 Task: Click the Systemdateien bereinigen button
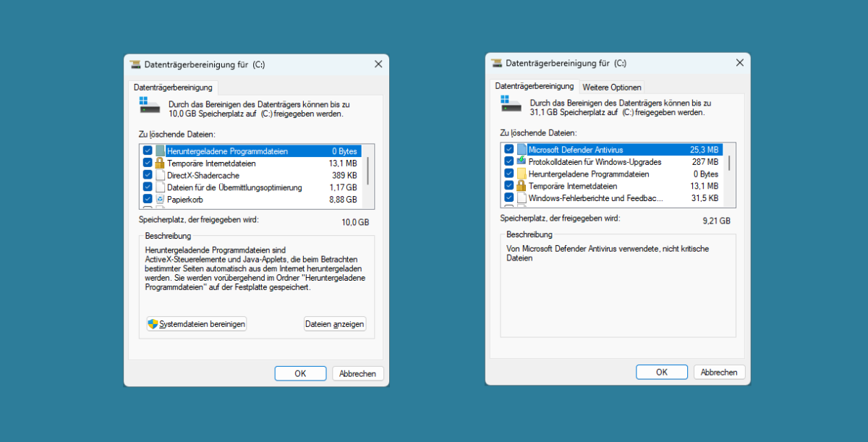point(196,323)
